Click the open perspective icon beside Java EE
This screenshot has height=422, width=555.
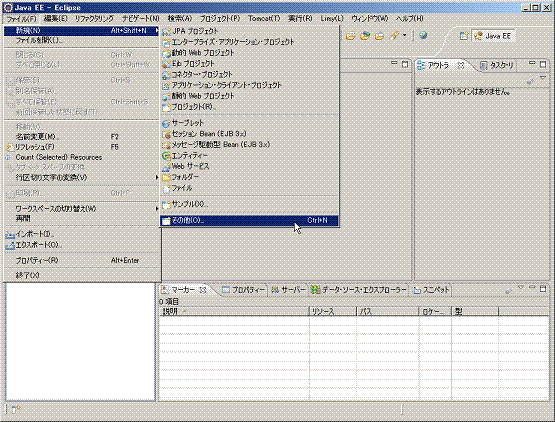(x=464, y=36)
